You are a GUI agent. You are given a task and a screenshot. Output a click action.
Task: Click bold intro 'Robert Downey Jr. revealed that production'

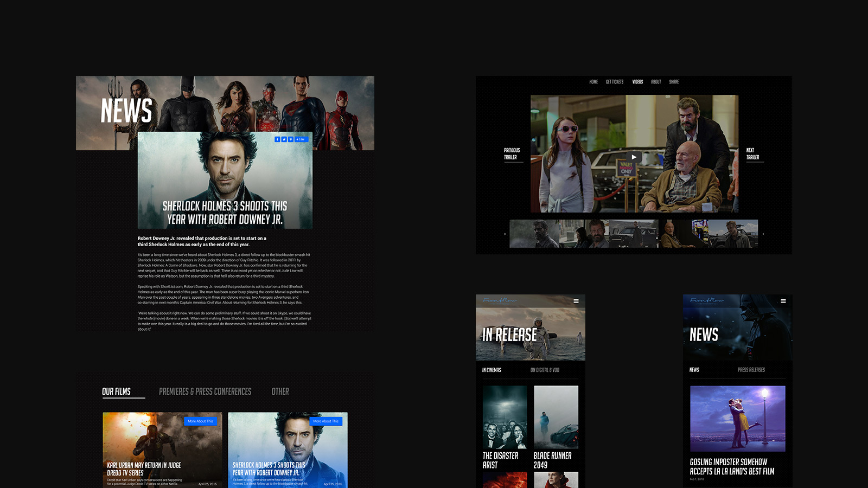pyautogui.click(x=202, y=241)
